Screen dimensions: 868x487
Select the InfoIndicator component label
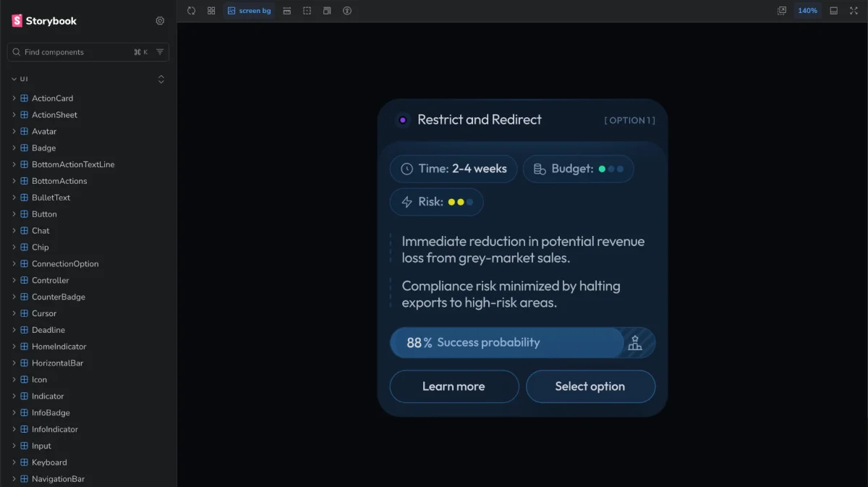click(x=55, y=429)
